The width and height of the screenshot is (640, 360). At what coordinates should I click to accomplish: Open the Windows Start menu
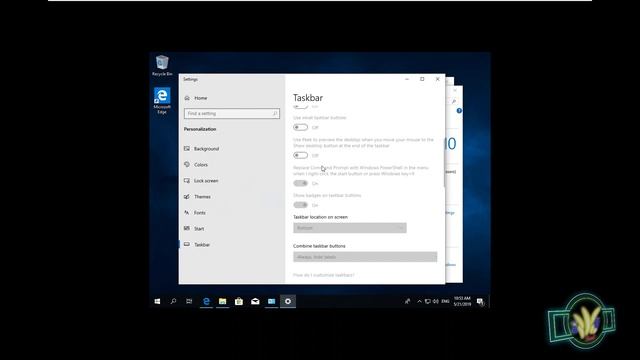(157, 301)
